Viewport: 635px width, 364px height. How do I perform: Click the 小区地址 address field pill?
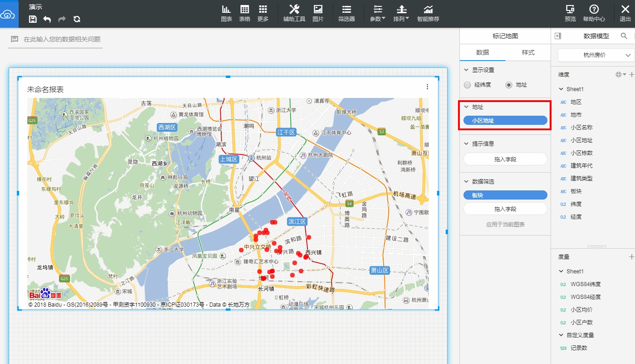click(x=505, y=120)
